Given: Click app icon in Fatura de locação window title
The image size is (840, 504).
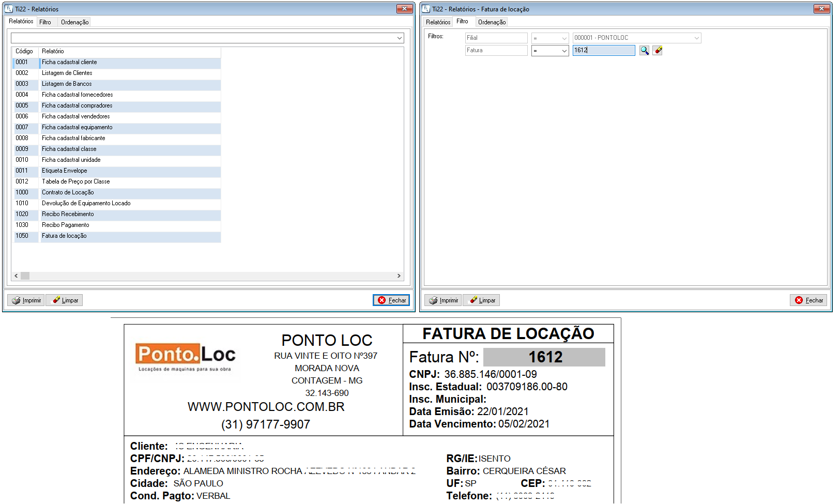Looking at the screenshot, I should [426, 9].
